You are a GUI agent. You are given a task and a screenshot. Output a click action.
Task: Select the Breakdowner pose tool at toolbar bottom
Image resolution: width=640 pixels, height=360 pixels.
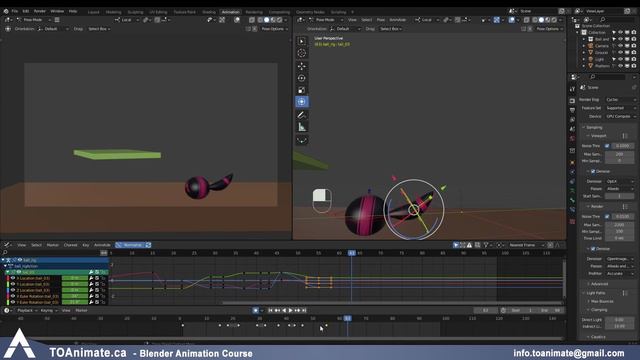302,140
